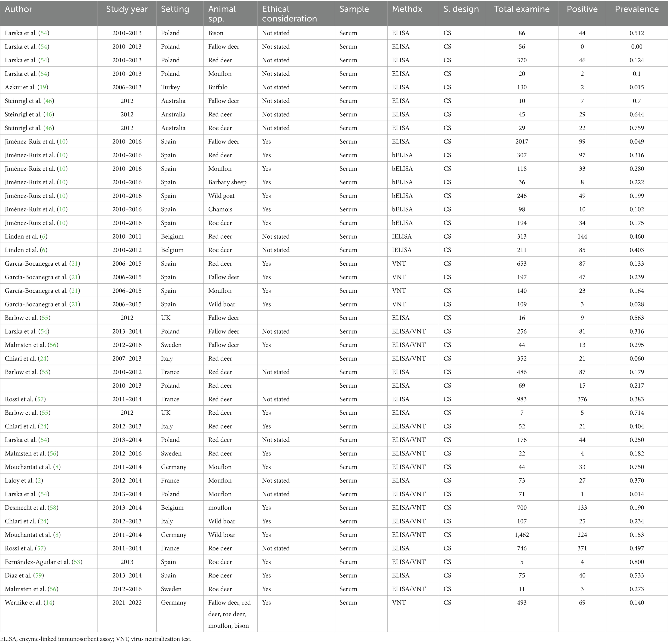Open reference 24 in Chiari's Wild boar row

[43, 521]
